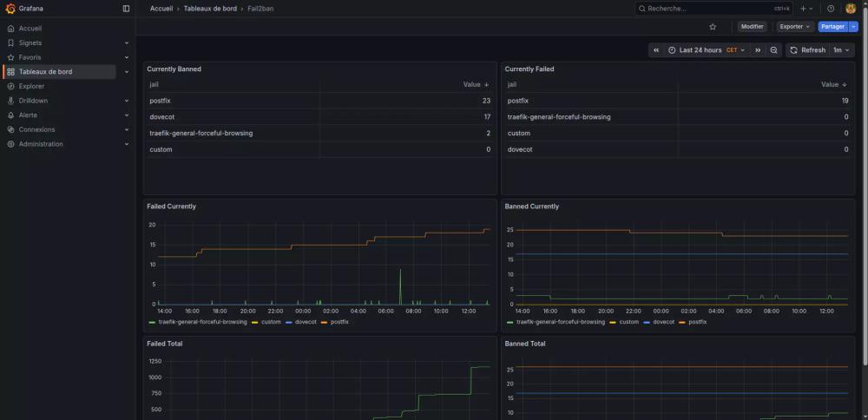Open Explorer in the sidebar
This screenshot has height=420, width=868.
31,86
